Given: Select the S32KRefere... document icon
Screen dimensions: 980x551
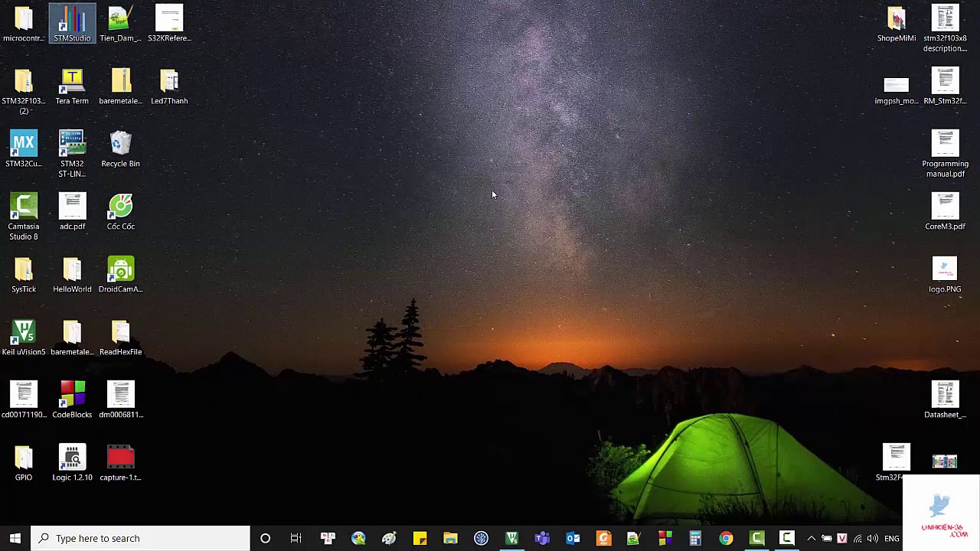Looking at the screenshot, I should click(169, 24).
